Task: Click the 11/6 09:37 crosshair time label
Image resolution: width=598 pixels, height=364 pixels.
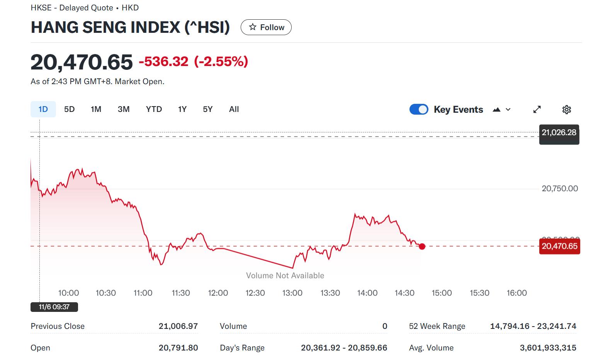Action: coord(54,307)
